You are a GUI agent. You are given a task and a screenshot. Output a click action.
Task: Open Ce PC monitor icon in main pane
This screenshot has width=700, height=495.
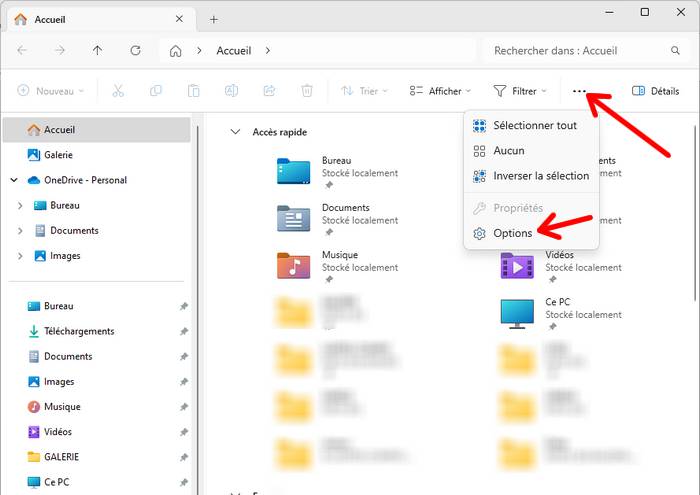517,313
